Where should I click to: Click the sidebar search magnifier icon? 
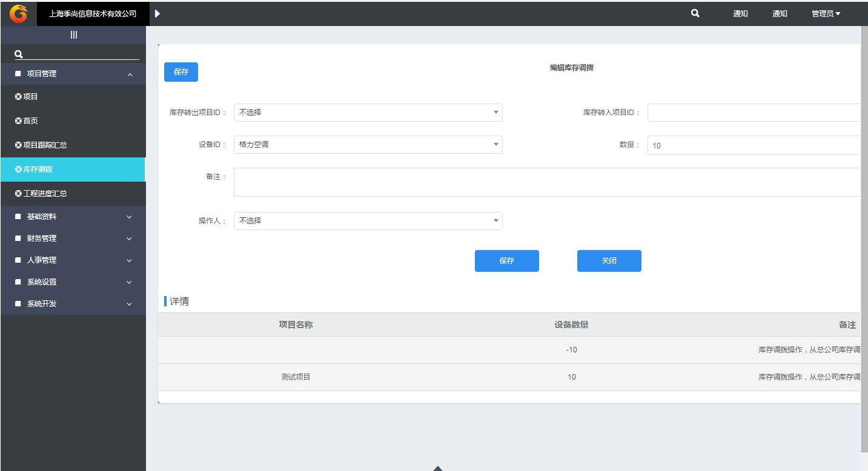pyautogui.click(x=19, y=54)
